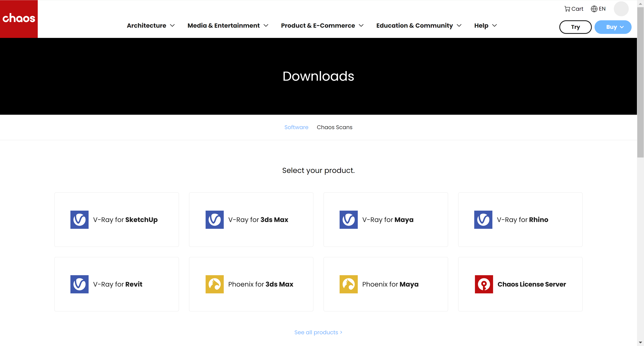
Task: Click the V-Ray for Revit icon
Action: coord(79,284)
